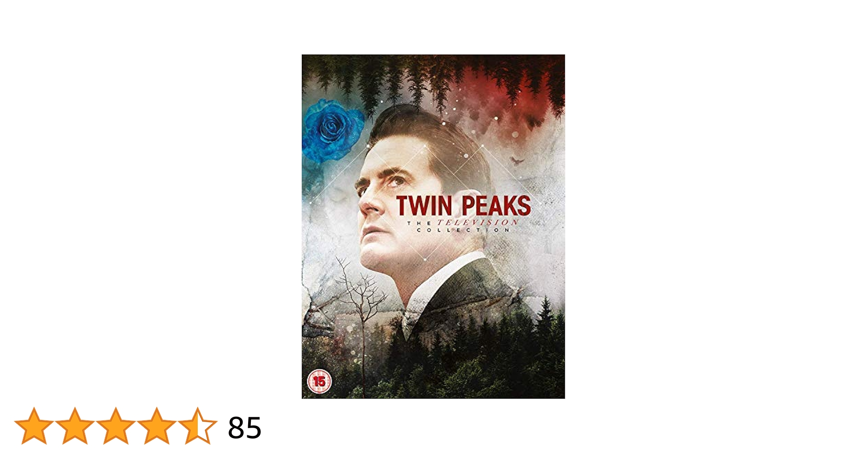
Task: Select the third rating star
Action: click(x=116, y=426)
